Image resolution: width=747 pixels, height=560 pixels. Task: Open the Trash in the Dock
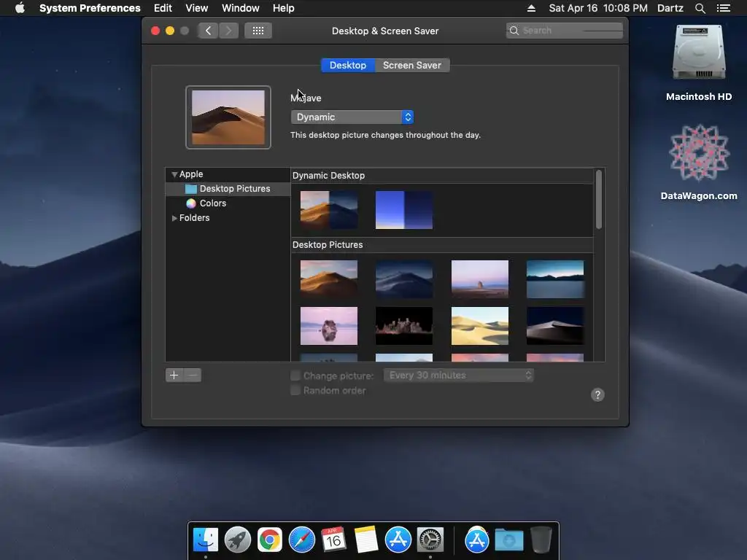coord(541,540)
